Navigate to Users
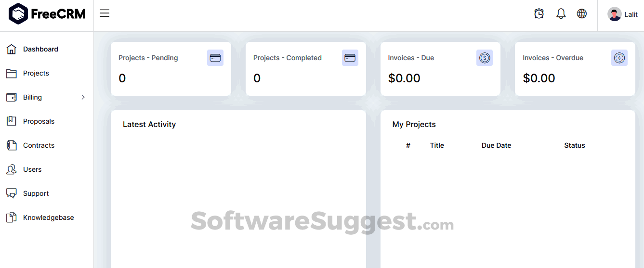The width and height of the screenshot is (644, 268). coord(32,169)
